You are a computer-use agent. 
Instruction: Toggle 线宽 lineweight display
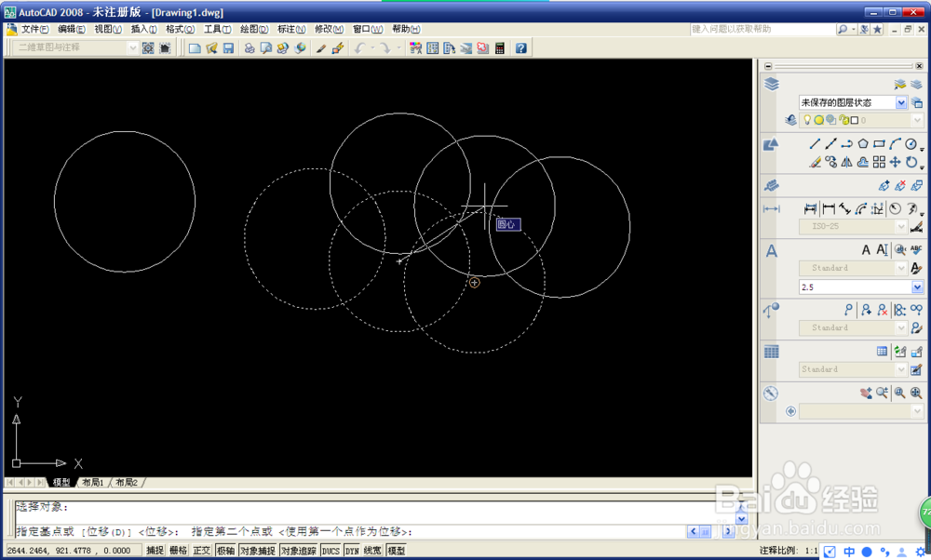coord(372,551)
